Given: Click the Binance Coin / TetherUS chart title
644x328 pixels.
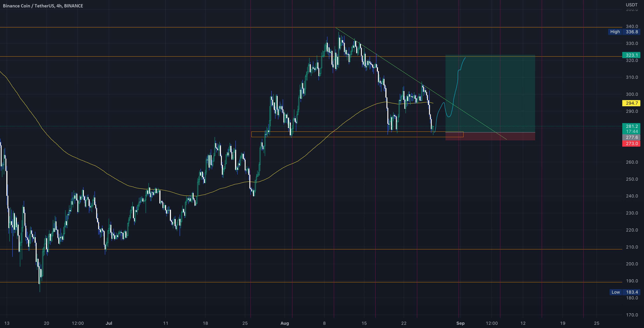Looking at the screenshot, I should (x=43, y=6).
